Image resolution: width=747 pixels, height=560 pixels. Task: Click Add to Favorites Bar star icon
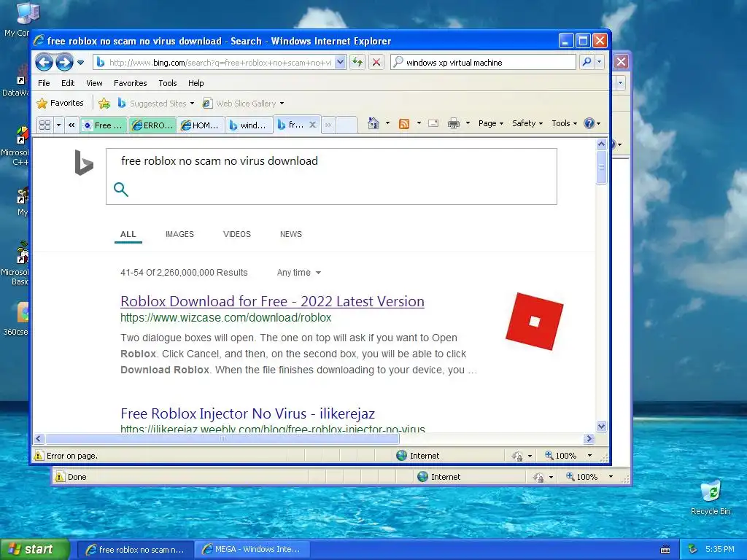(104, 103)
